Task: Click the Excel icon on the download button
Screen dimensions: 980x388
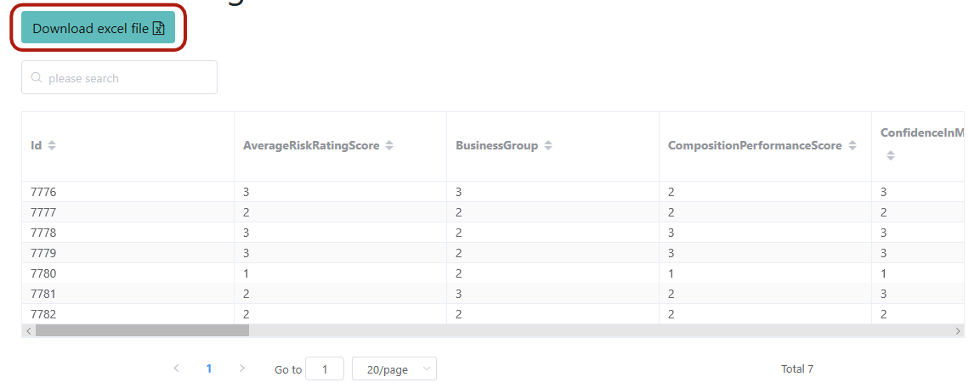Action: click(x=159, y=28)
